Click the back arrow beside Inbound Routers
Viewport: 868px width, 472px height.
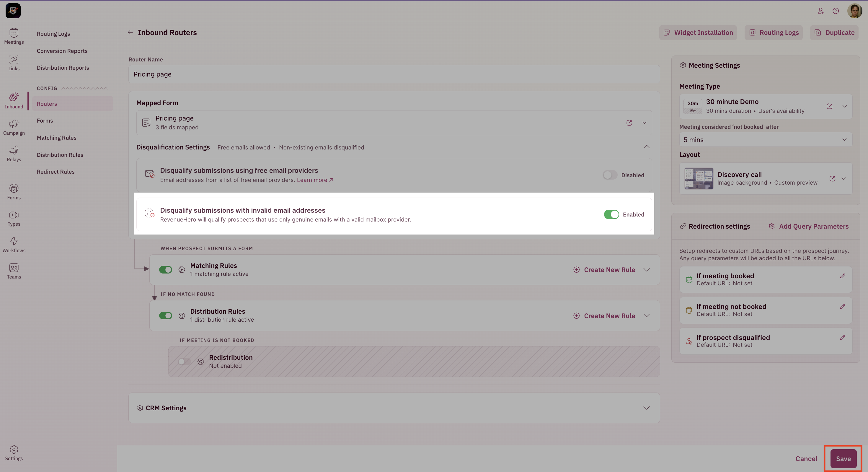[x=130, y=32]
